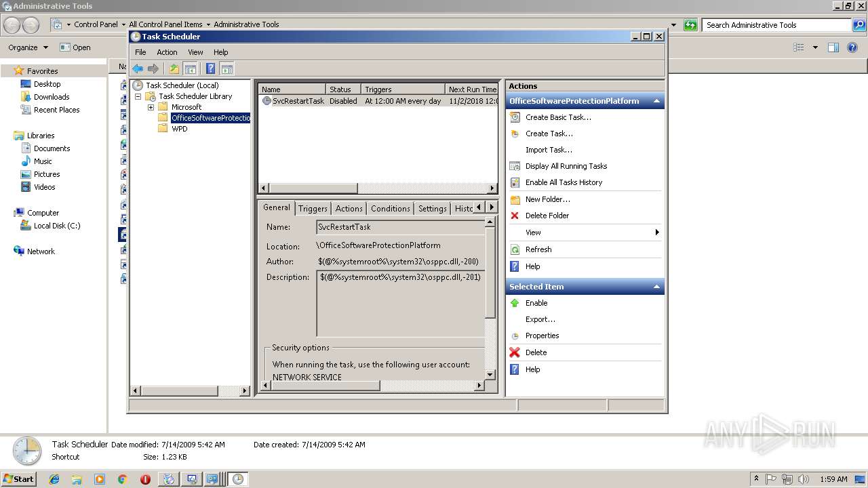This screenshot has height=488, width=868.
Task: Expand the Microsoft folder in tree
Action: click(x=151, y=107)
